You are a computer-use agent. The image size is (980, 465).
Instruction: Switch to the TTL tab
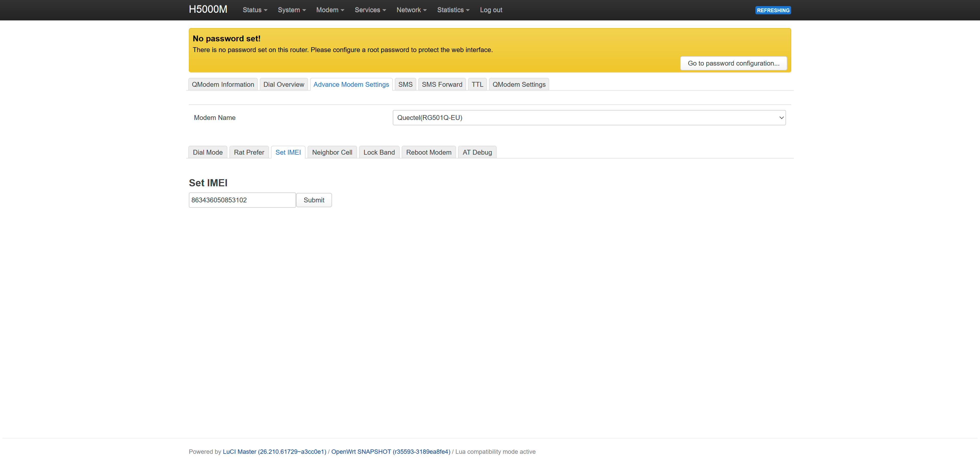tap(477, 84)
